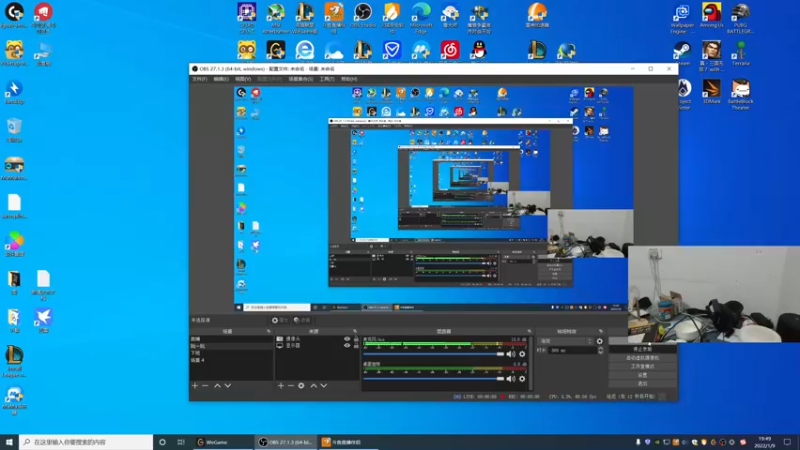Open the OBS Studio desktop shortcut
800x450 pixels.
(363, 15)
